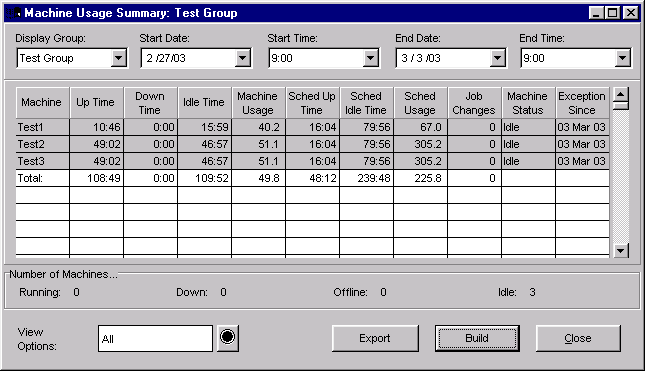Click total machine usage value 49.8
This screenshot has height=371, width=645.
269,179
